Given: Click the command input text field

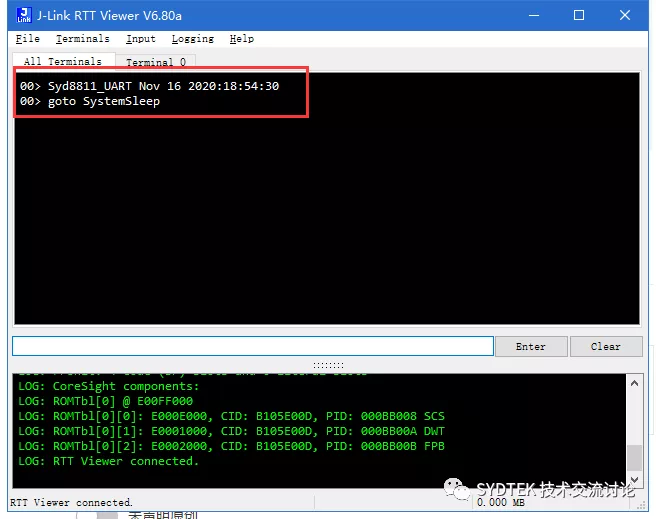Looking at the screenshot, I should (x=253, y=346).
